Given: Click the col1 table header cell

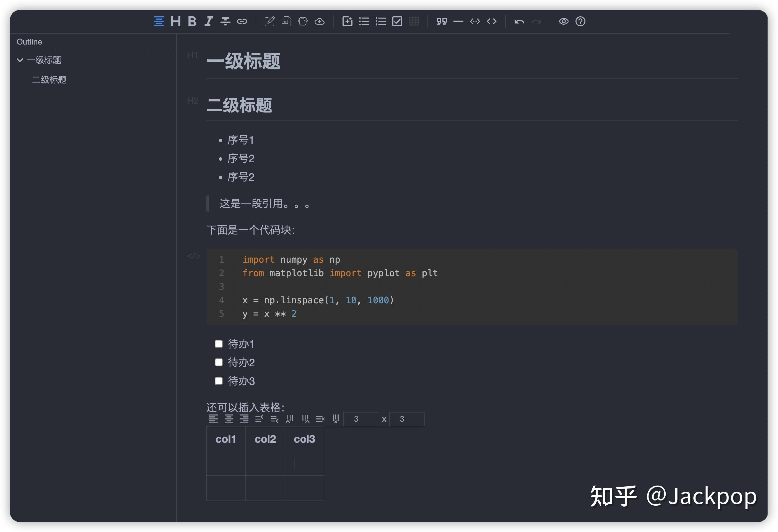Looking at the screenshot, I should (x=226, y=439).
